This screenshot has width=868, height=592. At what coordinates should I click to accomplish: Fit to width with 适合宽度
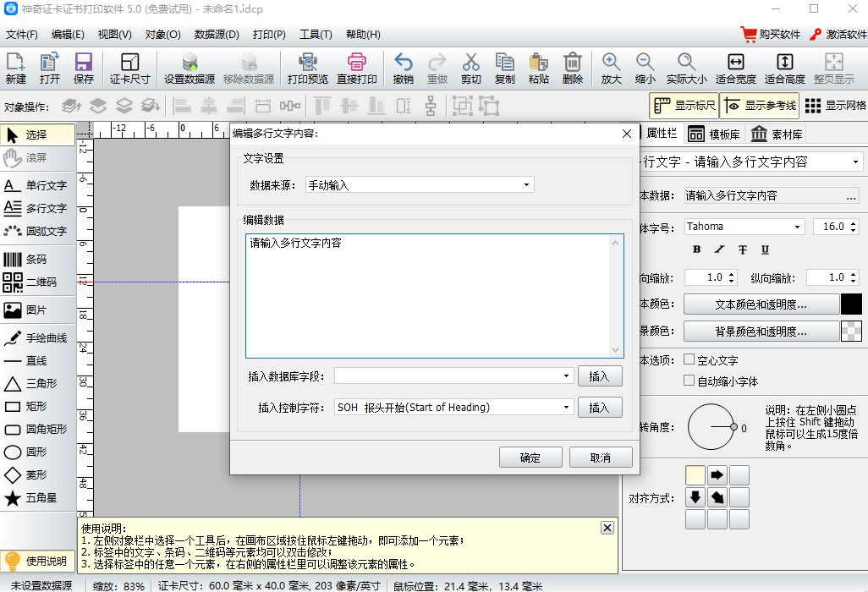[x=736, y=68]
